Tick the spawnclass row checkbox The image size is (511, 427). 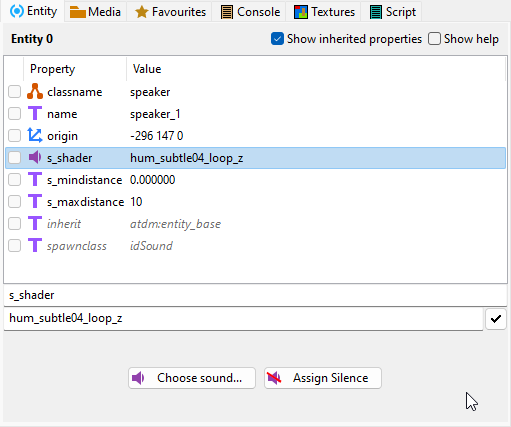[15, 246]
